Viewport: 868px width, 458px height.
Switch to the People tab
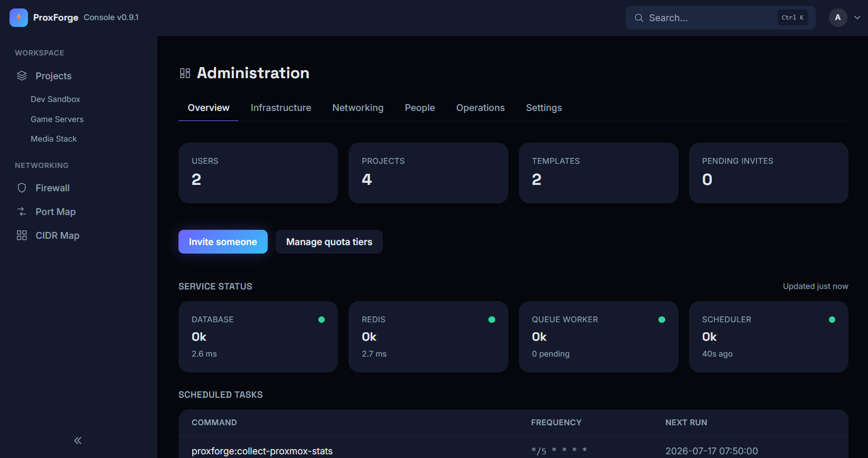pos(420,108)
